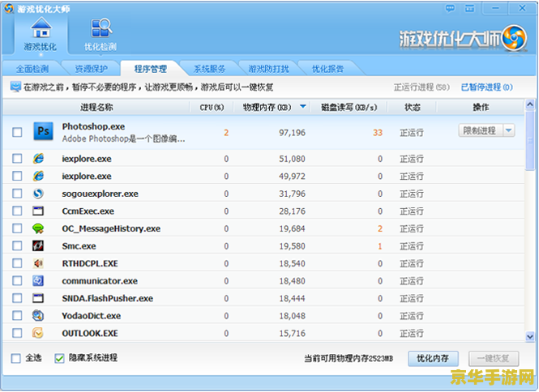Click the Smc.exe icon

pos(38,245)
